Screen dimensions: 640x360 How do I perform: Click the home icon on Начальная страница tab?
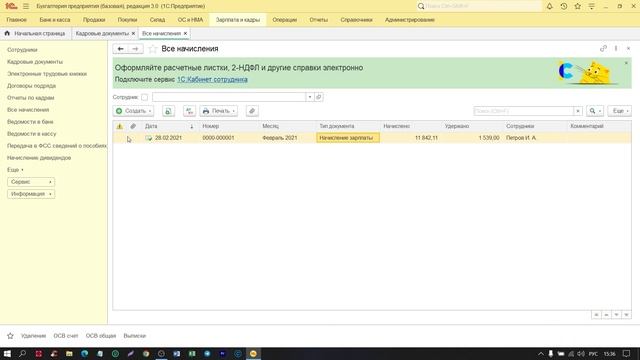click(x=7, y=33)
